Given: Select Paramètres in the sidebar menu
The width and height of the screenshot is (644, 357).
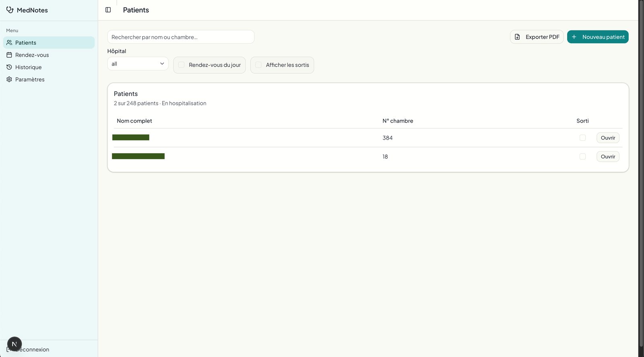Looking at the screenshot, I should tap(49, 80).
